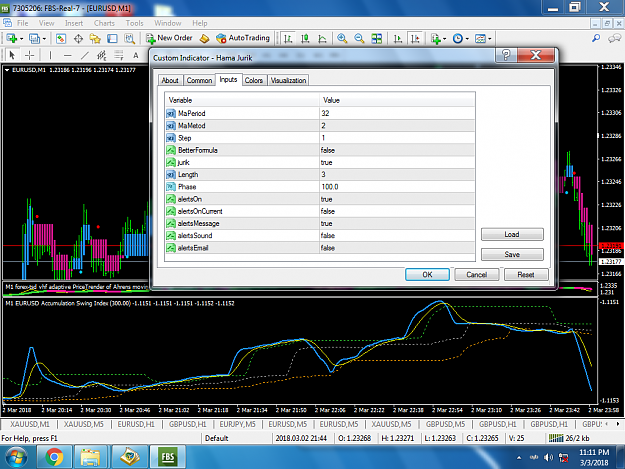The image size is (625, 469).
Task: Click the Zoom In magnifier icon
Action: pos(342,38)
